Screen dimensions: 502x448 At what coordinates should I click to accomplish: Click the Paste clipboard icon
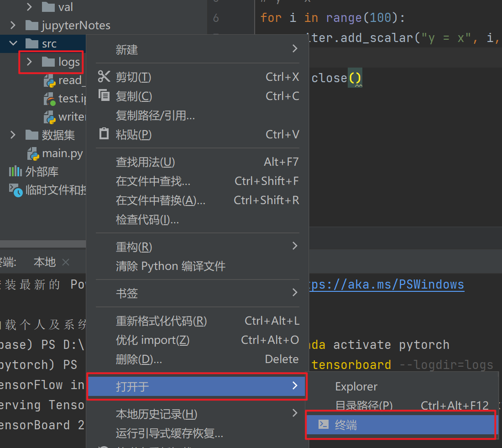[x=104, y=134]
